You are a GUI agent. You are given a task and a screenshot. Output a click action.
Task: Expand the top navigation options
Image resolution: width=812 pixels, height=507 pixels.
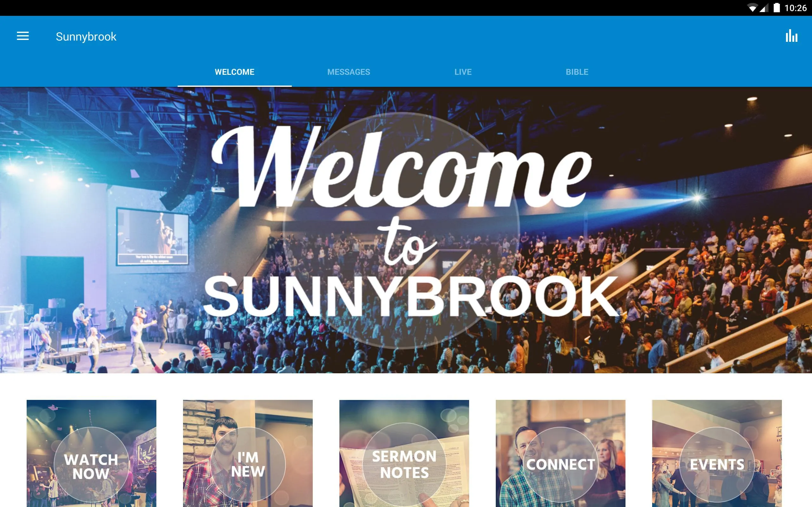coord(22,36)
